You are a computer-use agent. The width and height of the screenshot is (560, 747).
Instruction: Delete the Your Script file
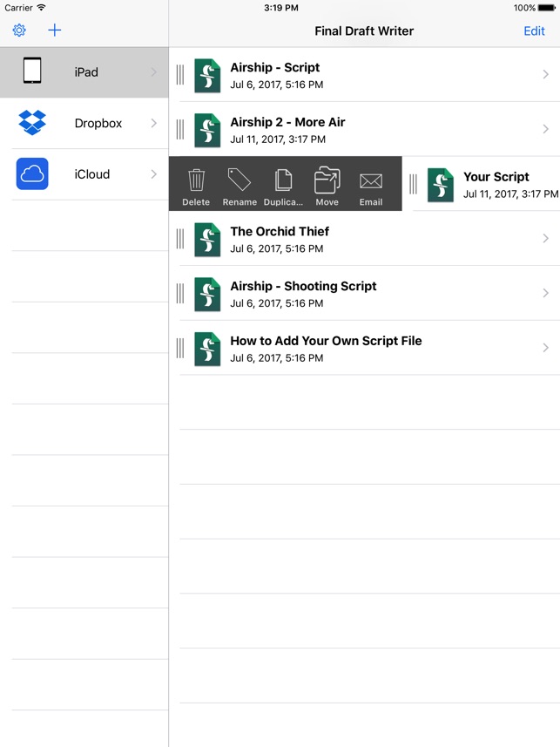pyautogui.click(x=196, y=187)
